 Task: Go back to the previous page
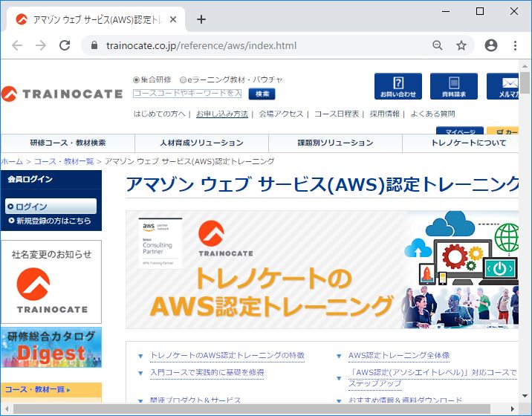[x=17, y=45]
